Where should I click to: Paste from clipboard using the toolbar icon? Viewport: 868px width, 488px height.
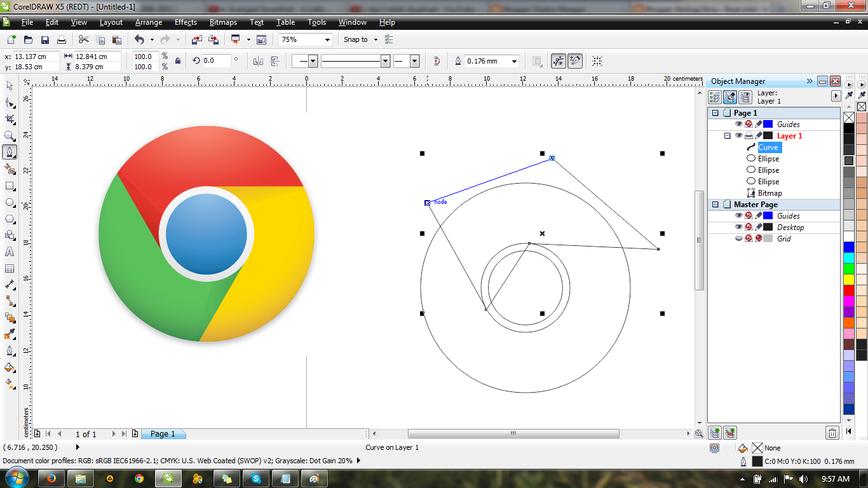pyautogui.click(x=116, y=39)
